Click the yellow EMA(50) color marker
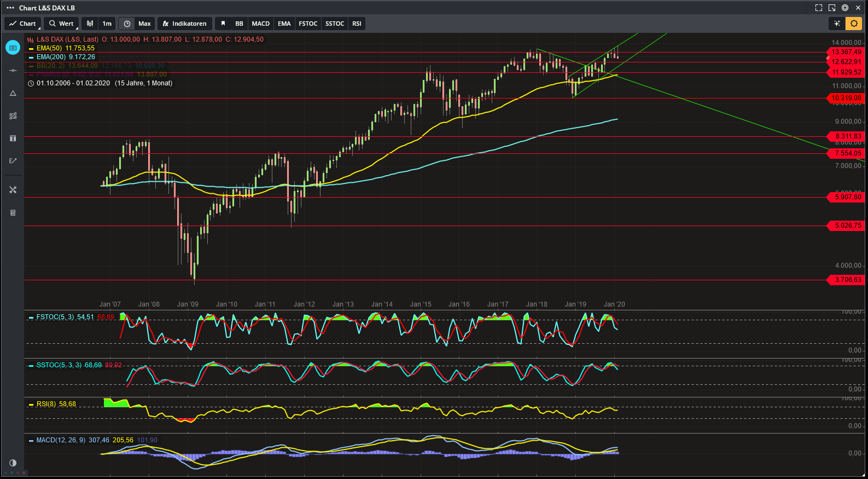 click(31, 49)
